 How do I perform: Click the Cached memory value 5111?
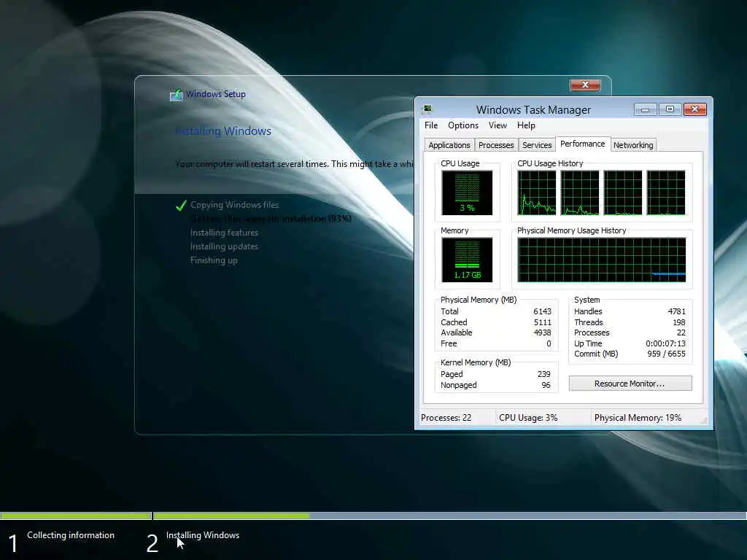[x=543, y=322]
